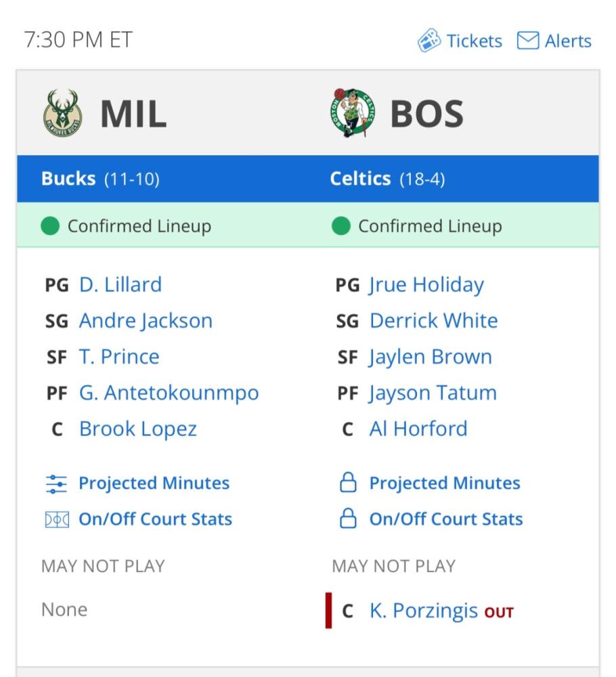View Celtics On/Off Court Stats
This screenshot has width=616, height=677.
pyautogui.click(x=445, y=519)
